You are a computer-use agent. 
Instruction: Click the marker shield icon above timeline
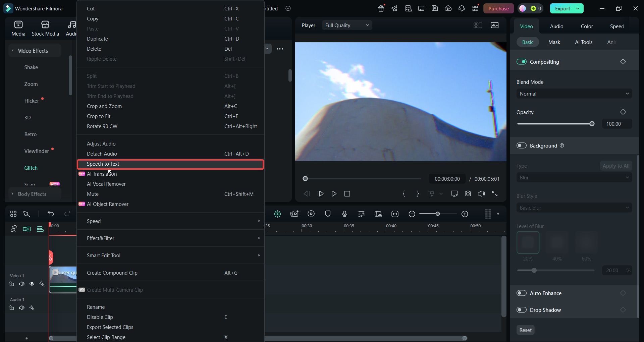[328, 214]
